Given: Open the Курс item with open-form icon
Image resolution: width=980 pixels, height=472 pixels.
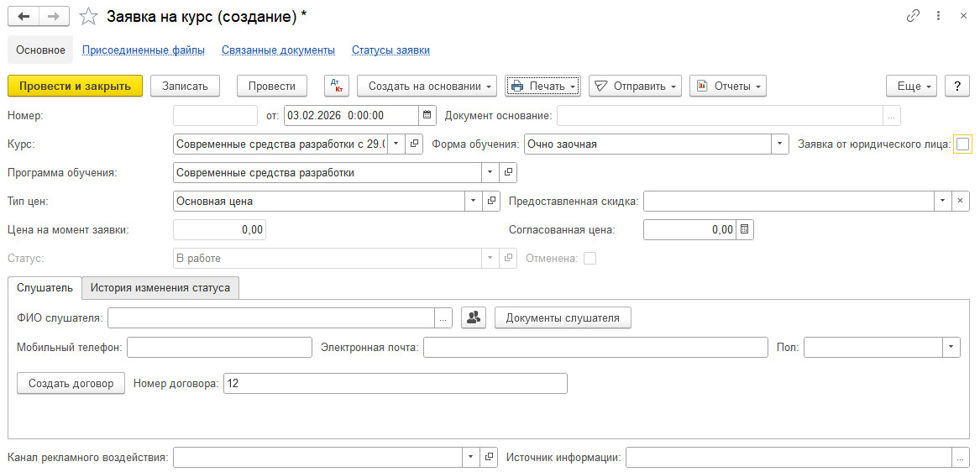Looking at the screenshot, I should point(415,144).
